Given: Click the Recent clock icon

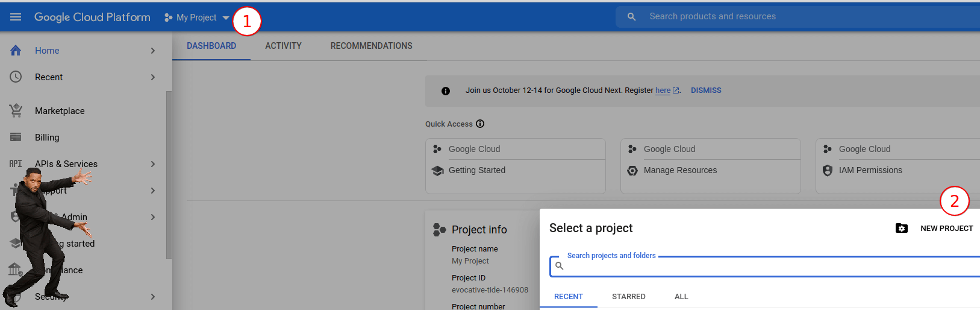Looking at the screenshot, I should tap(16, 77).
